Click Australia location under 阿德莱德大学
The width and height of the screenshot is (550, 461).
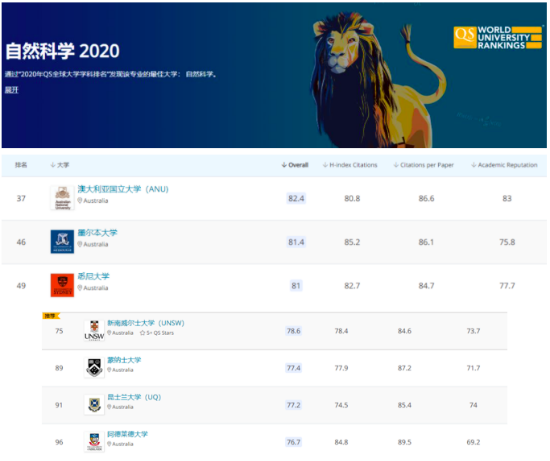click(120, 444)
